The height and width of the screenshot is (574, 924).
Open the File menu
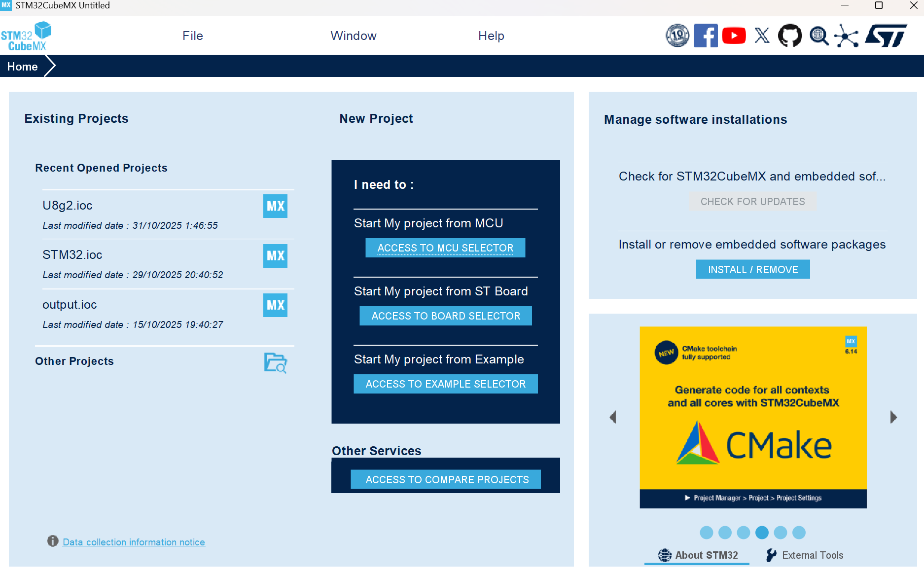click(193, 36)
